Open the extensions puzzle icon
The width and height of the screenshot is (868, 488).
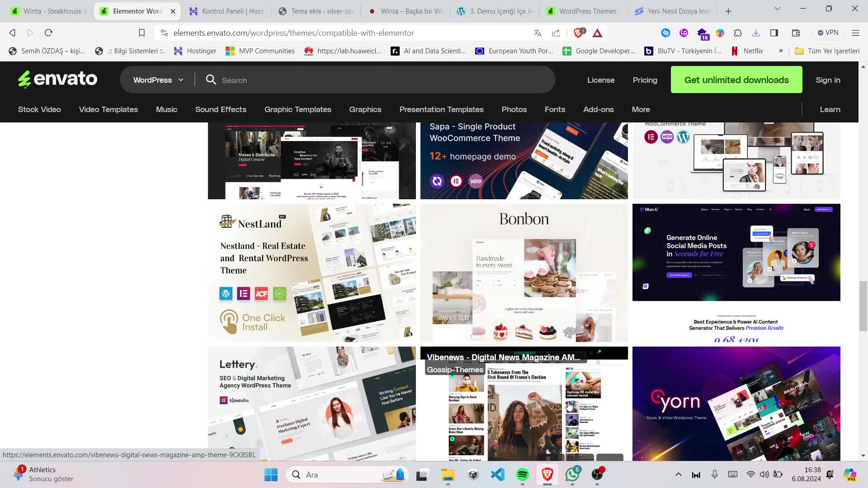click(738, 33)
